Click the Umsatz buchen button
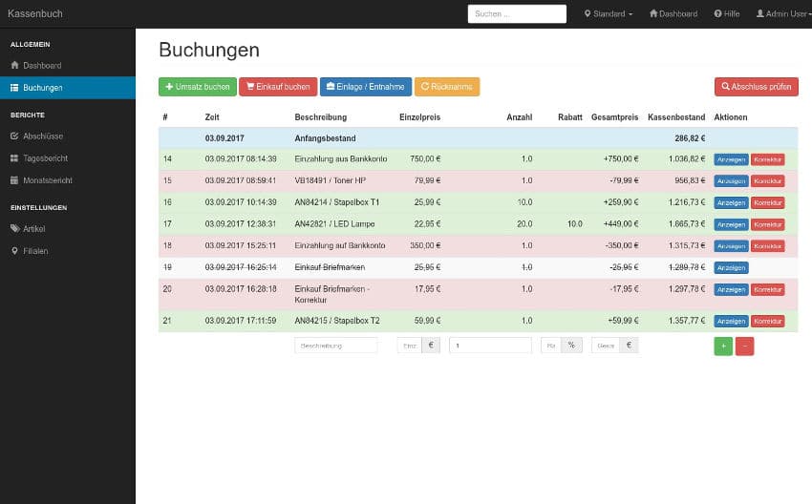This screenshot has height=504, width=812. (197, 87)
